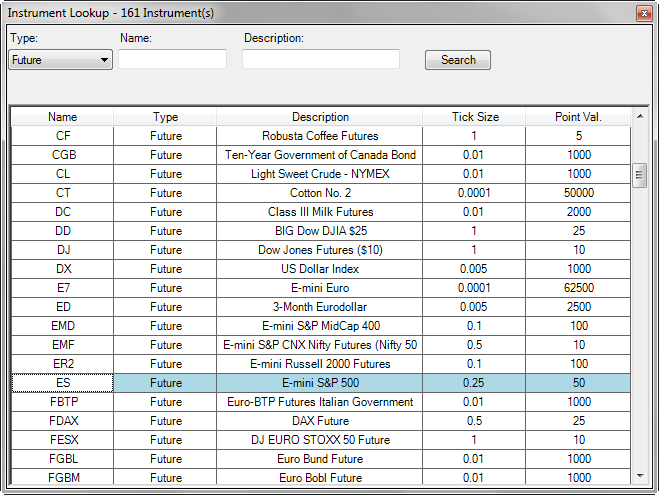Viewport: 659px width, 495px height.
Task: Click Dow Jones Futures ($10) description
Action: (x=320, y=250)
